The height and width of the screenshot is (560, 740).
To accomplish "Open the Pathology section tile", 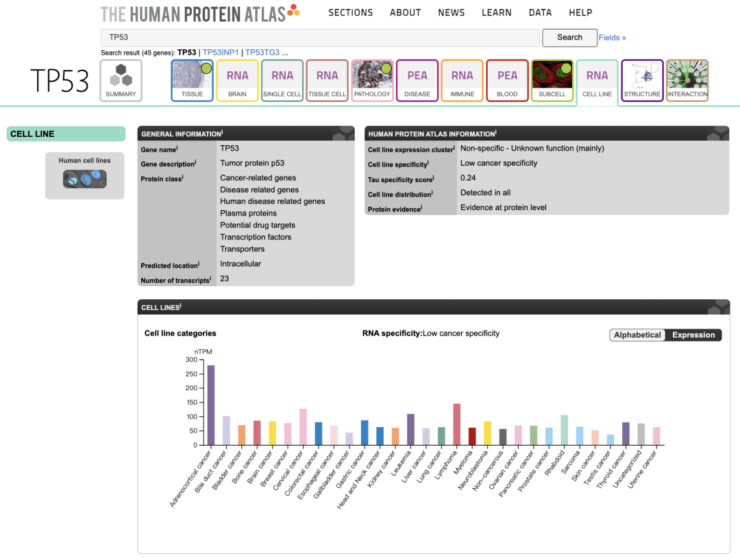I will tap(372, 81).
